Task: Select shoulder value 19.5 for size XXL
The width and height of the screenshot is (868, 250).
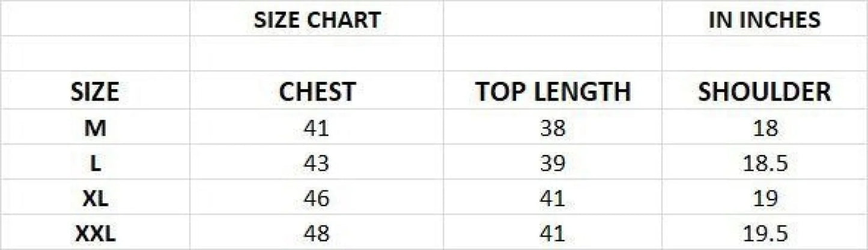Action: tap(764, 233)
